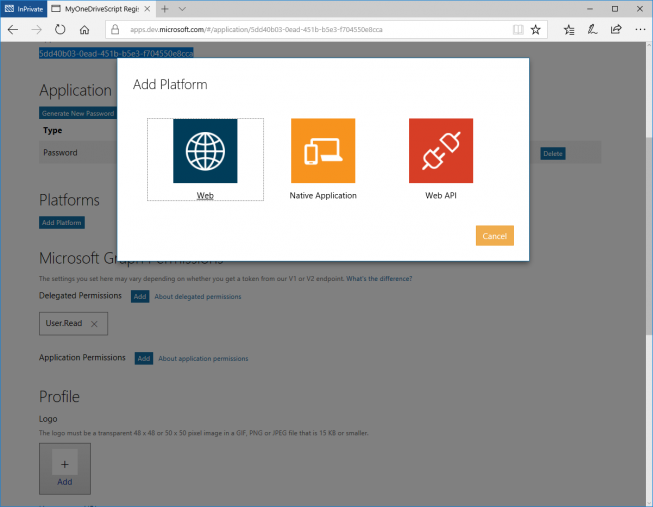Click the Application Permissions label
Viewport: 653px width, 507px height.
[82, 357]
